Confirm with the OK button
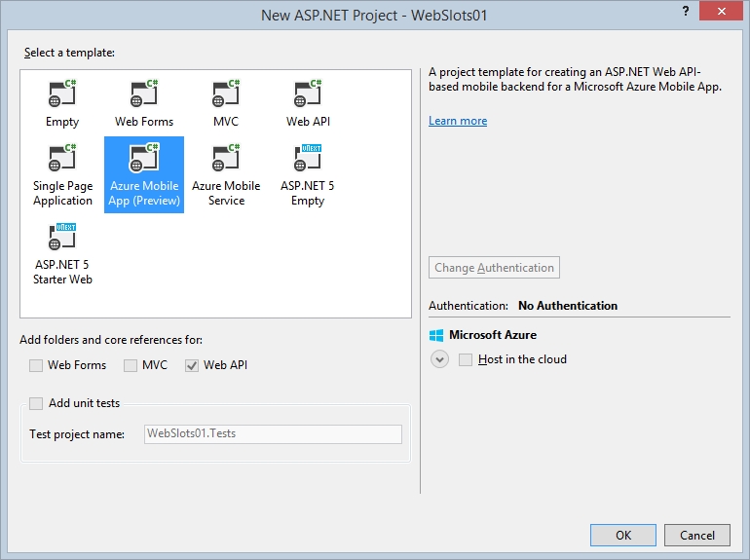 tap(623, 535)
